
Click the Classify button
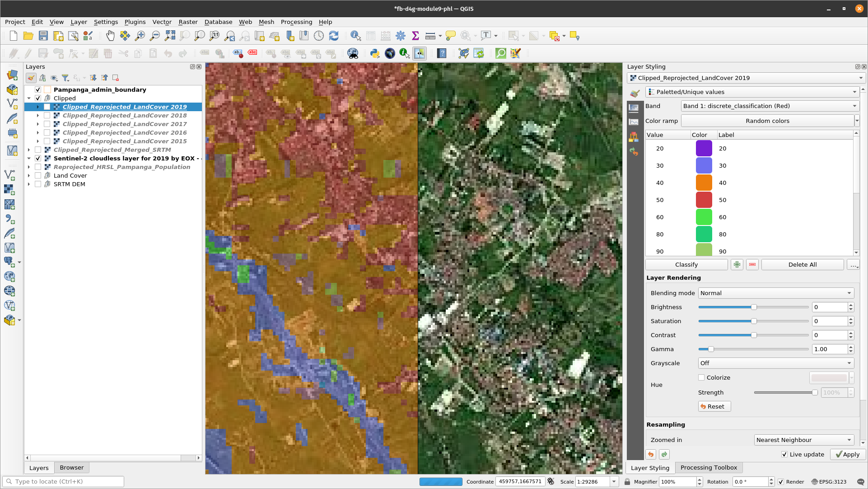(x=686, y=264)
